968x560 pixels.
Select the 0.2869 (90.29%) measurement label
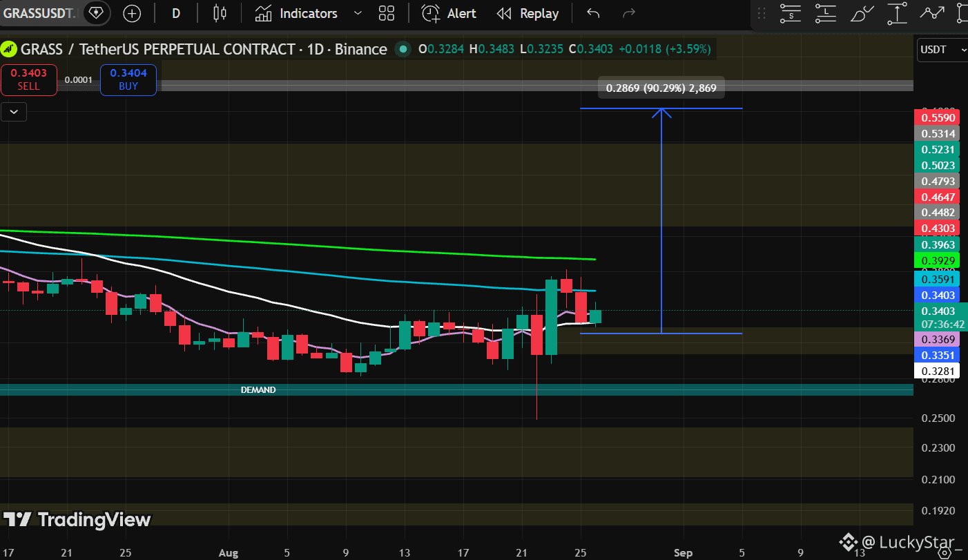tap(661, 88)
